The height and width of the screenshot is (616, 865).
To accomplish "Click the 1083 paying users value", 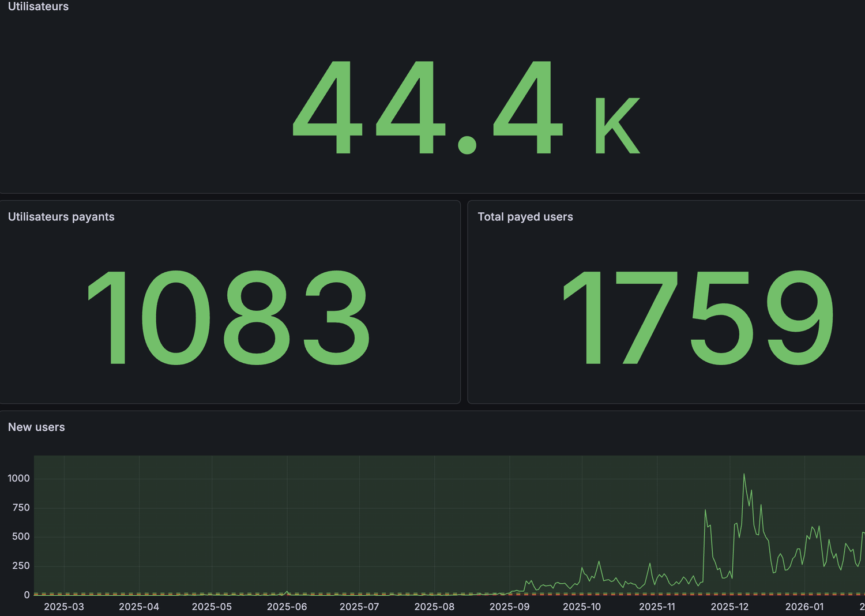I will coord(228,318).
